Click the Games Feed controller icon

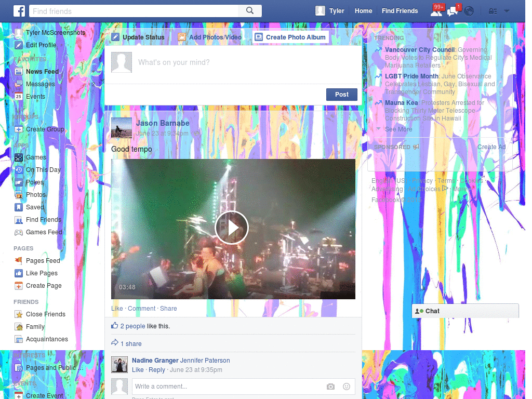[19, 232]
